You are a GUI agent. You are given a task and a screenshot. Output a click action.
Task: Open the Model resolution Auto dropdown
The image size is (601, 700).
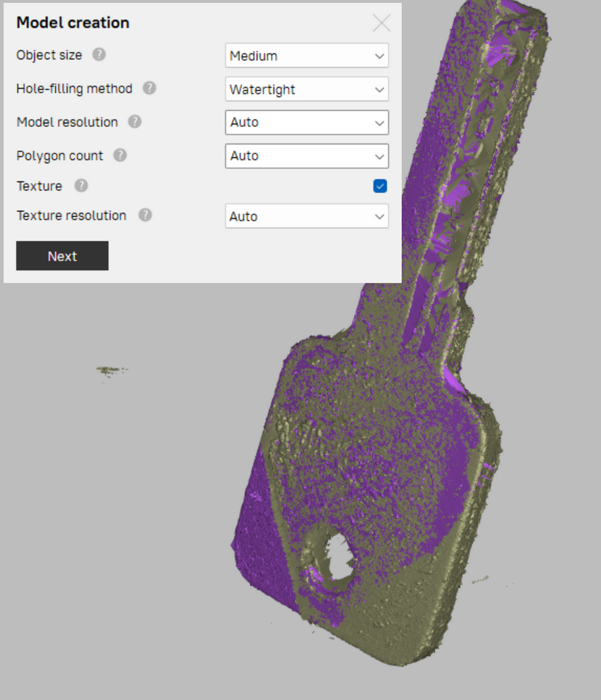[307, 122]
